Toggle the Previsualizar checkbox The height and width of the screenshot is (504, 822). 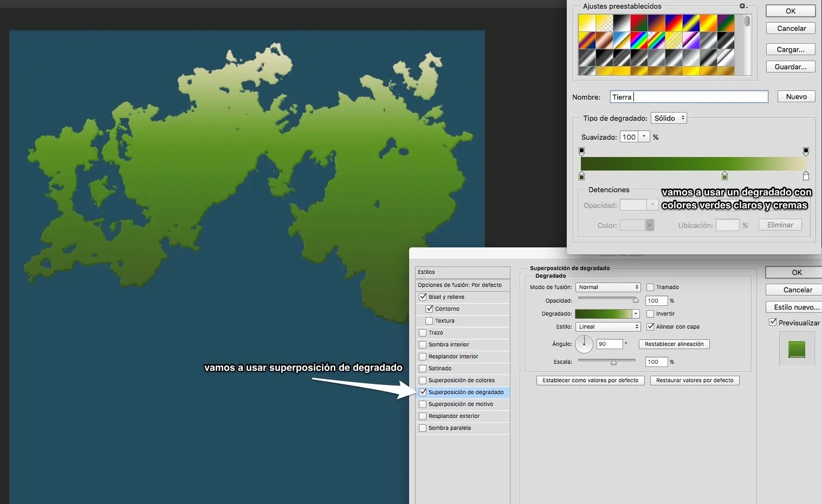[773, 322]
